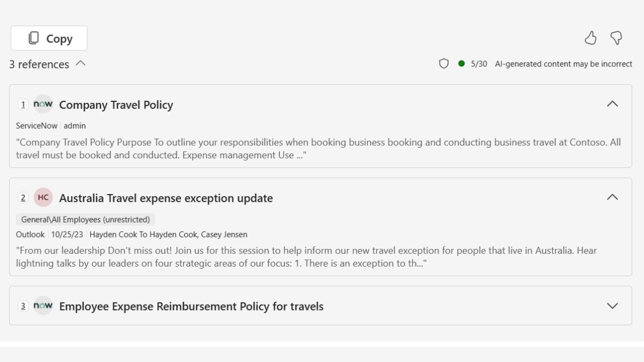Click the ServiceNow logo beside Company Travel Policy
The height and width of the screenshot is (362, 644).
coord(43,105)
